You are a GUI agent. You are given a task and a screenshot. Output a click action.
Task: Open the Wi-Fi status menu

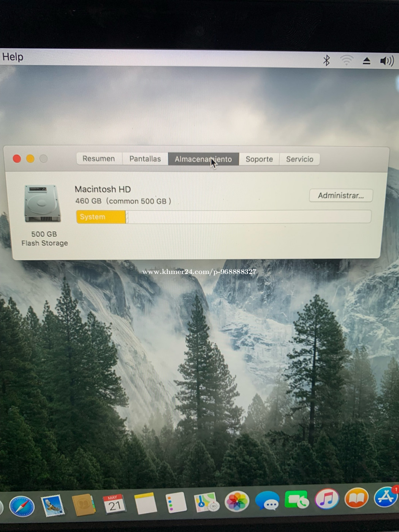(347, 60)
